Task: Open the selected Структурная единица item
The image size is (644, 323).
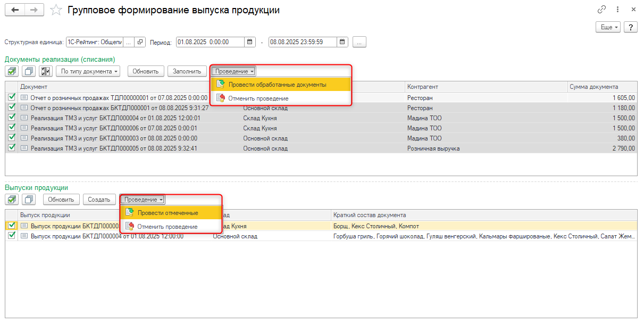Action: (140, 42)
